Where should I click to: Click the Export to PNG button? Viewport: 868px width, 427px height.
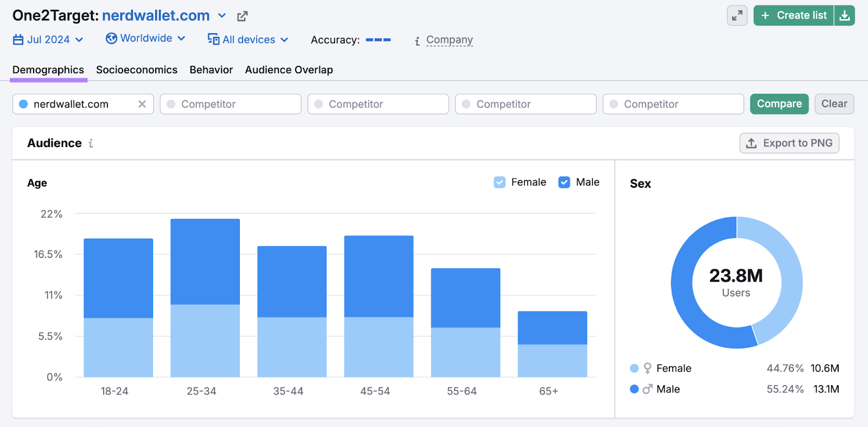(x=789, y=143)
